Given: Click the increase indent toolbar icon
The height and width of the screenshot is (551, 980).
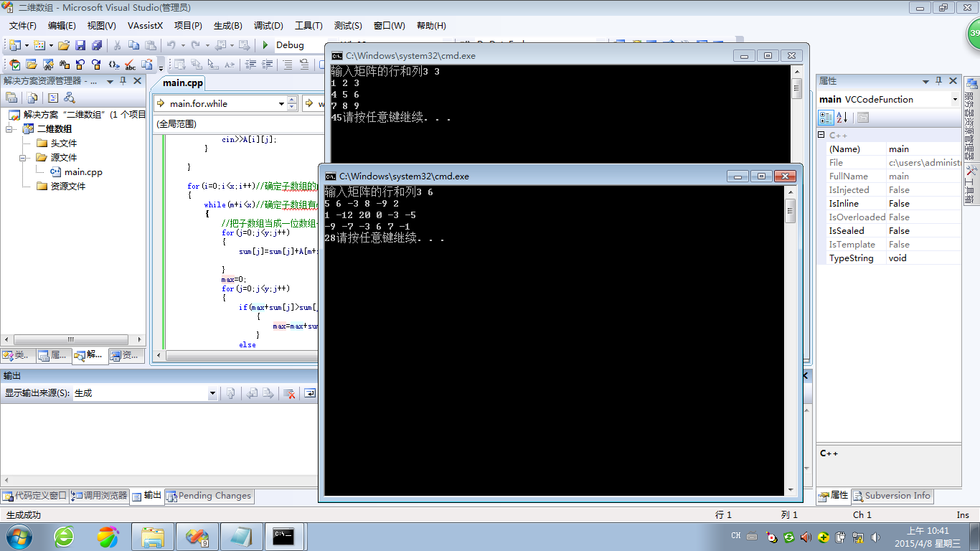Looking at the screenshot, I should coord(268,65).
